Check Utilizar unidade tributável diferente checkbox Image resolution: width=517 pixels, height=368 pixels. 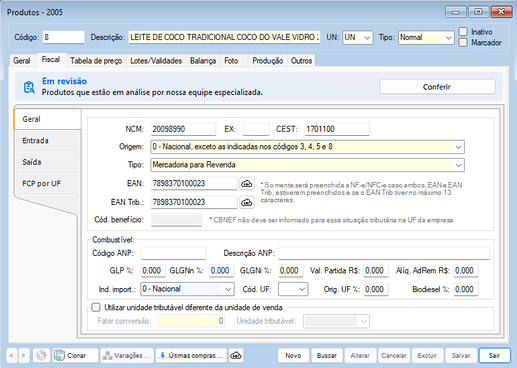[x=96, y=307]
